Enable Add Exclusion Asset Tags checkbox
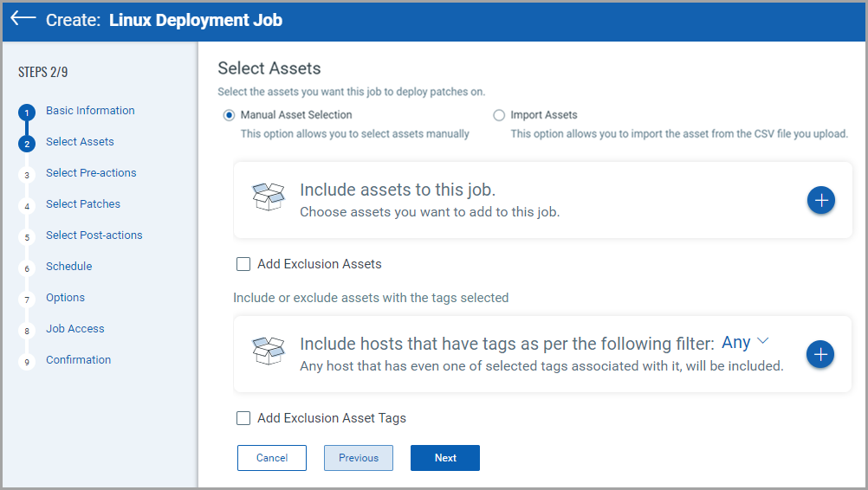Viewport: 868px width, 490px height. click(243, 418)
